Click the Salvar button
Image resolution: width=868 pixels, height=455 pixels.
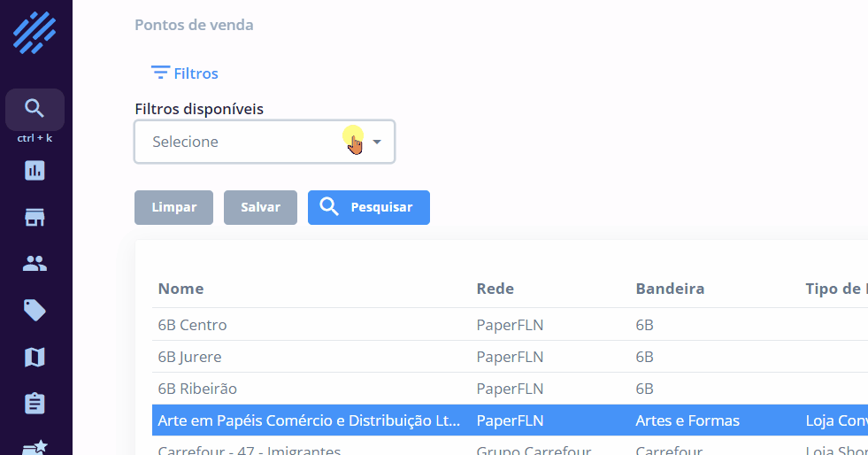[260, 207]
